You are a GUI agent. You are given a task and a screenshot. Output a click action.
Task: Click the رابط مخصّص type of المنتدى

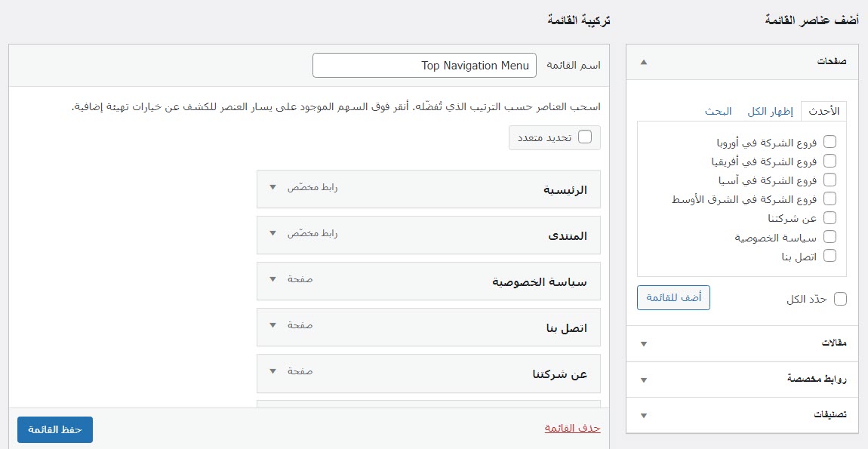[312, 233]
